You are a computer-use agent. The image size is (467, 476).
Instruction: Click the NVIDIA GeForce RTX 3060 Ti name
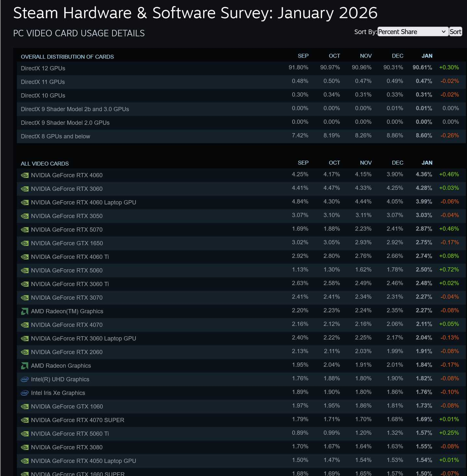point(70,284)
